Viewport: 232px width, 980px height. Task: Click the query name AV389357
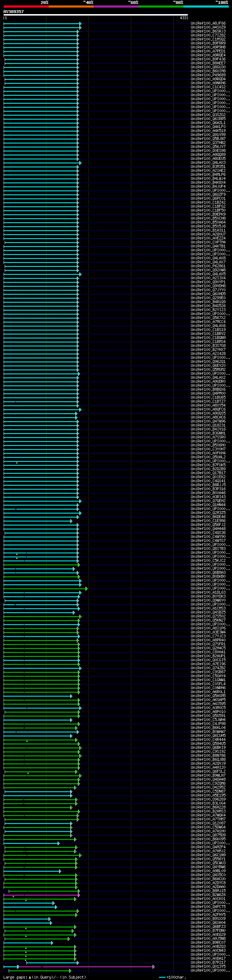[x=14, y=12]
